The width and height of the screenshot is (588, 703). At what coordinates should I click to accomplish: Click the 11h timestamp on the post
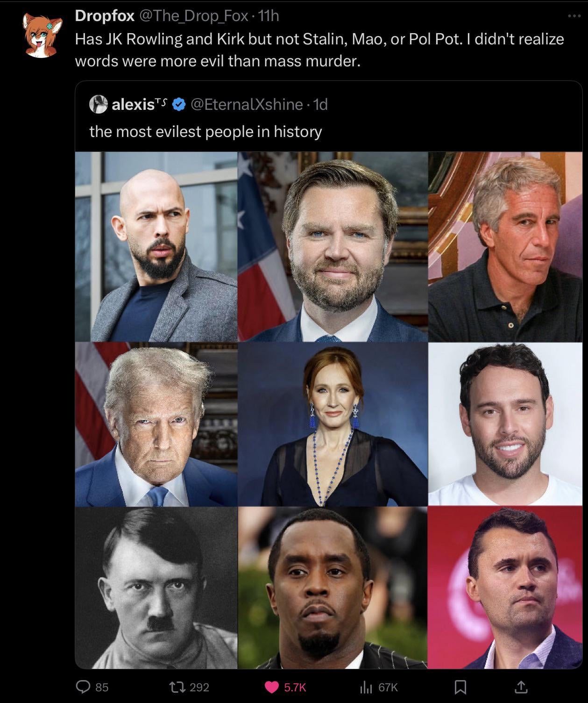(268, 16)
